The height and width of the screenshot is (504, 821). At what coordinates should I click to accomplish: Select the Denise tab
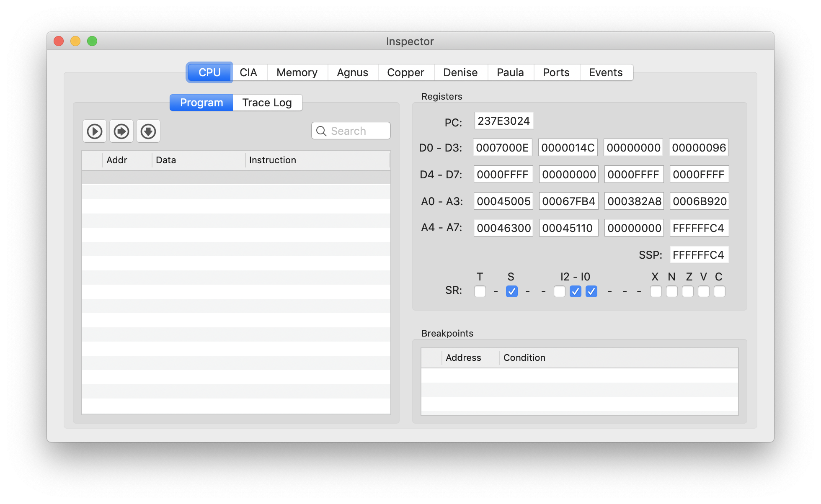(460, 72)
